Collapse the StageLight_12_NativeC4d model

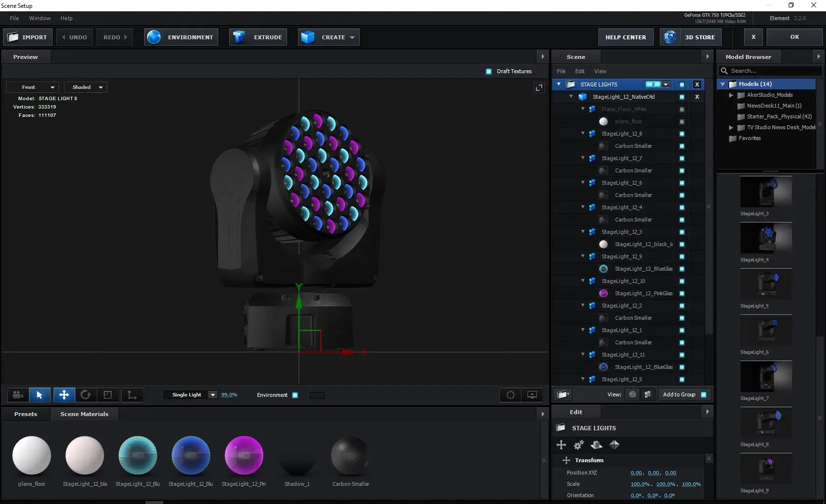[x=571, y=97]
